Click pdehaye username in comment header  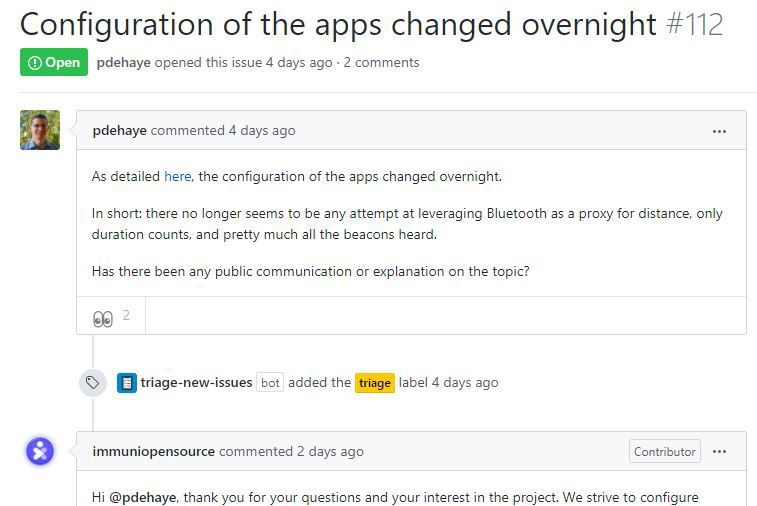click(120, 131)
